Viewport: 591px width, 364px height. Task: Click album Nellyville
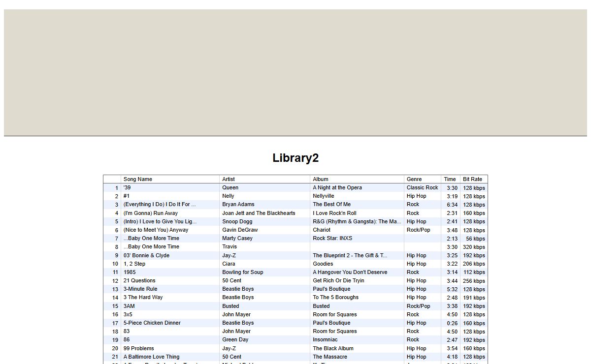point(324,196)
